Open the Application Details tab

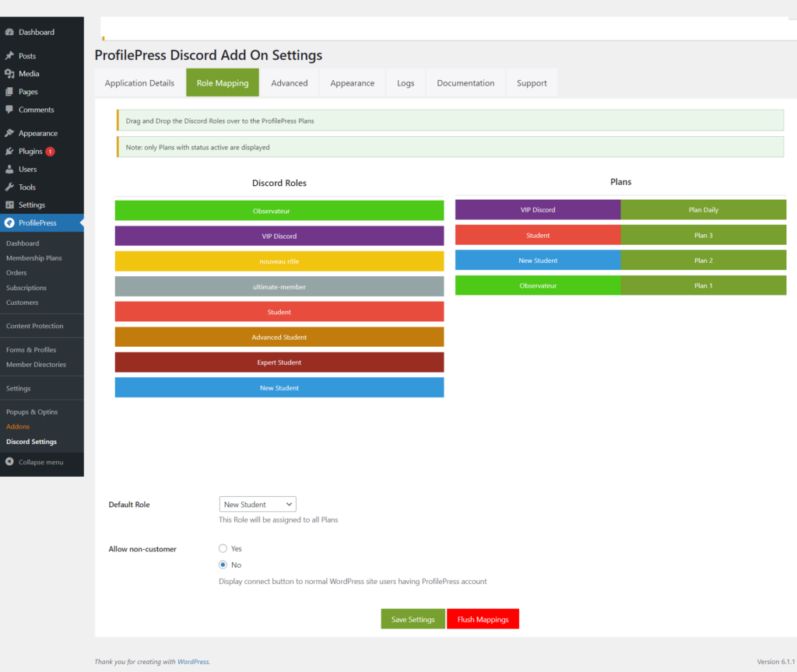(139, 82)
